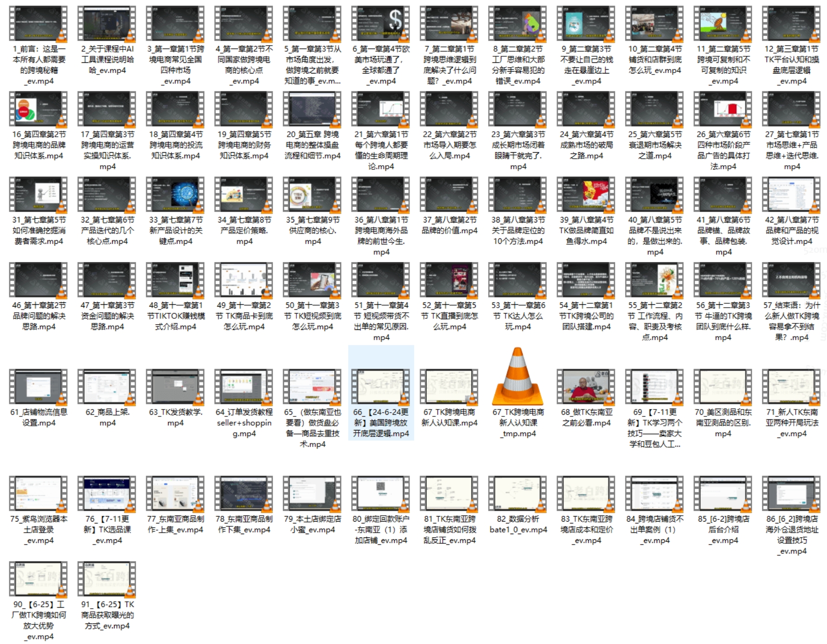Click the 12_第三章第1节 TK平台认知 file name
Image resolution: width=827 pixels, height=644 pixels.
tap(791, 65)
